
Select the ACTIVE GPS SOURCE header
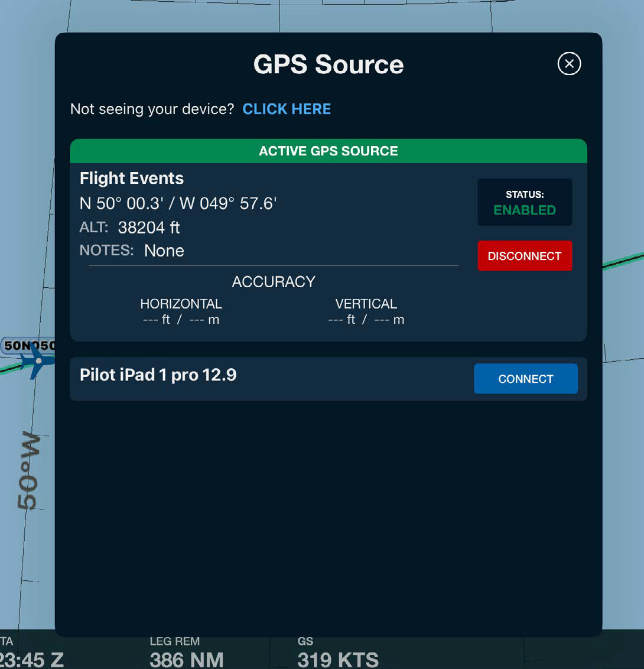point(328,151)
